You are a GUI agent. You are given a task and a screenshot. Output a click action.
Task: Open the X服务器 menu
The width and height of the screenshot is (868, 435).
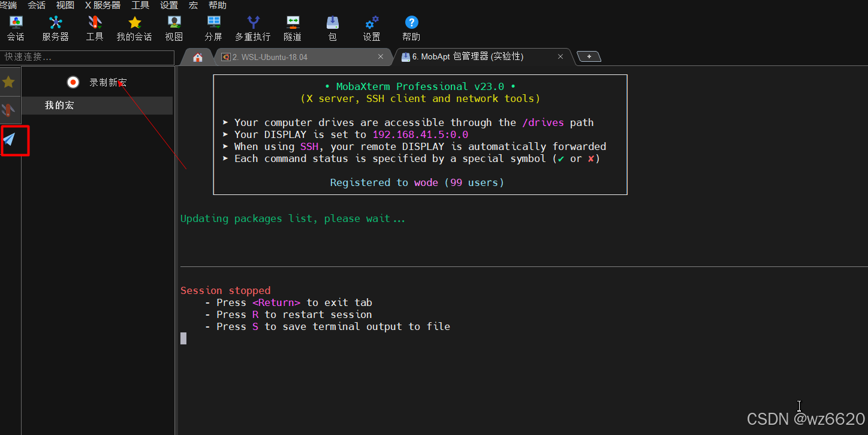[x=103, y=5]
